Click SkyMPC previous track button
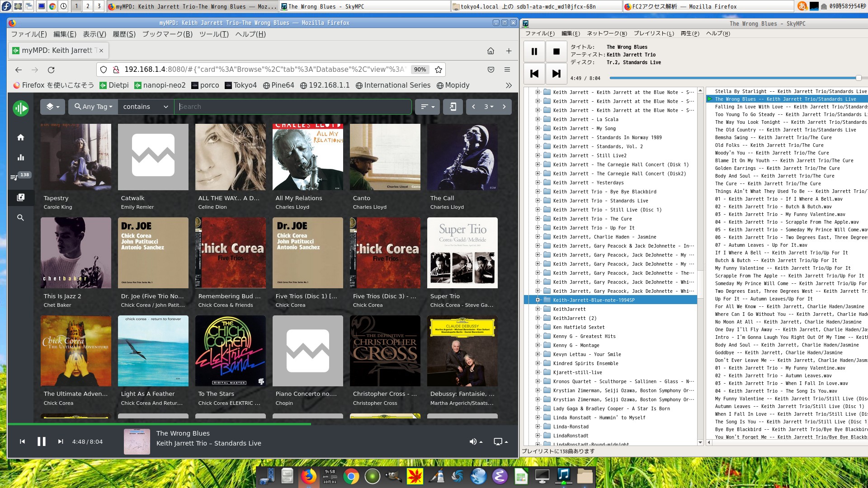 (534, 74)
